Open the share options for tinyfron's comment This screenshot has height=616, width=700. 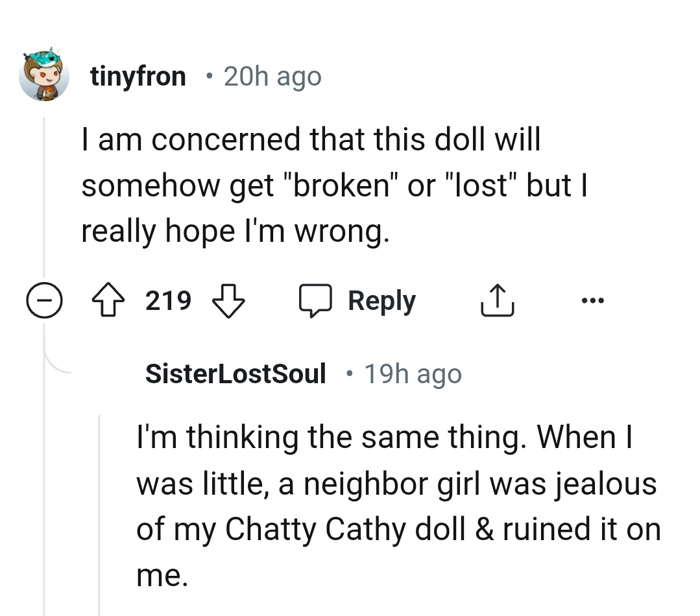click(497, 300)
